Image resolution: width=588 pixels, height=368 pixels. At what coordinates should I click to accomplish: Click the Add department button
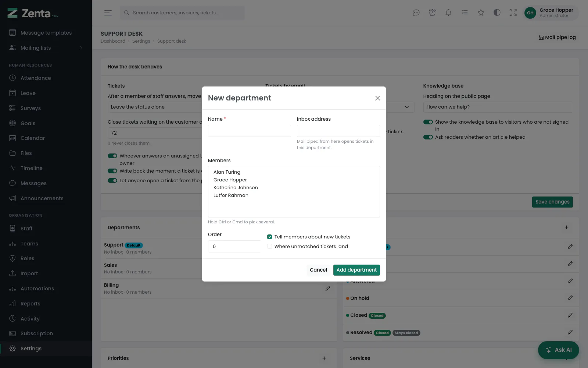(356, 270)
